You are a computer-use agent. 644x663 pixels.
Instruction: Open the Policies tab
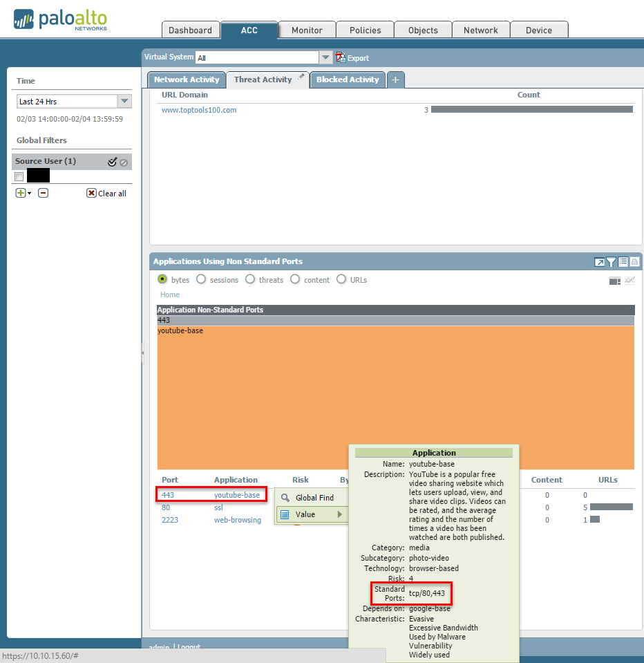[366, 30]
